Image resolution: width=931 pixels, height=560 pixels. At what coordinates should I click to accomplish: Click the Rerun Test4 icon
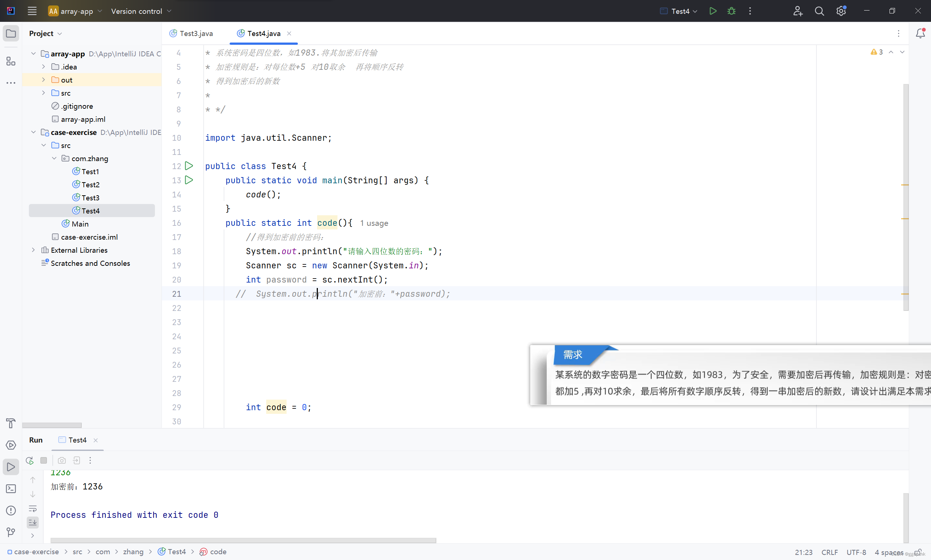[x=29, y=460]
